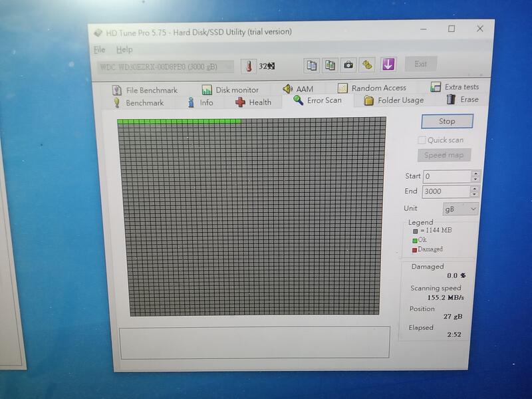The height and width of the screenshot is (399, 532).
Task: Open the Unit gB dropdown
Action: click(x=461, y=209)
